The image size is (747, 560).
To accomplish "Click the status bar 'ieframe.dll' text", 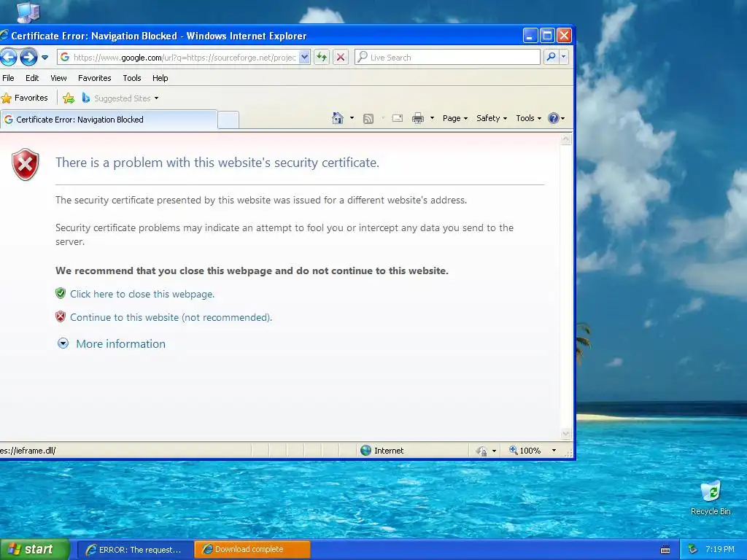I will 28,451.
